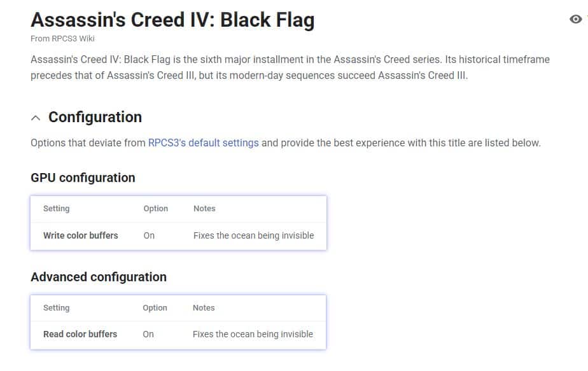588x371 pixels.
Task: Click the On value for Write color buffers
Action: [149, 235]
